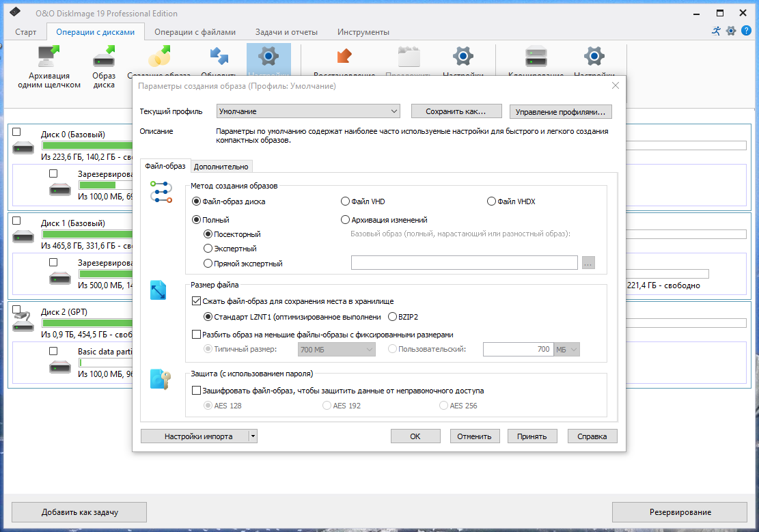Check the Диск 0 (Базовый) checkbox
Viewport: 759px width, 532px height.
click(x=16, y=132)
